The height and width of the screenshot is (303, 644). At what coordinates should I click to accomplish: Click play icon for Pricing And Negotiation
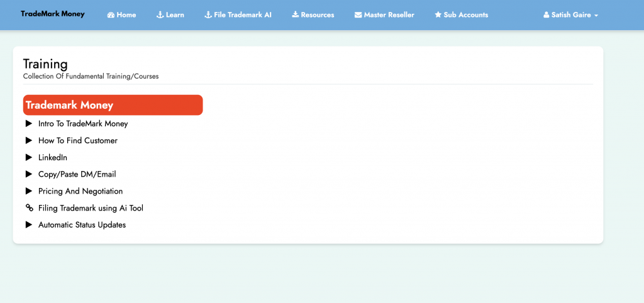pos(29,191)
